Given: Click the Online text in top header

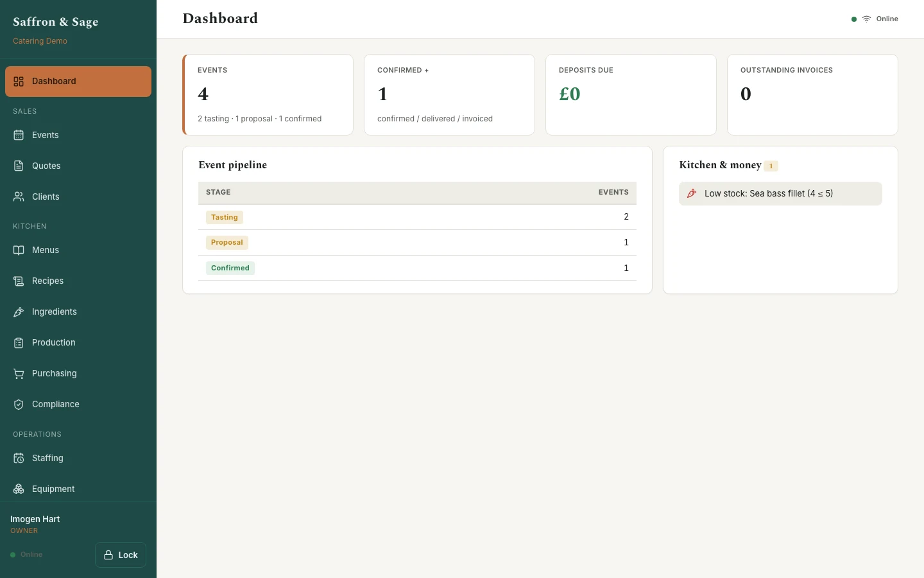Looking at the screenshot, I should coord(887,19).
